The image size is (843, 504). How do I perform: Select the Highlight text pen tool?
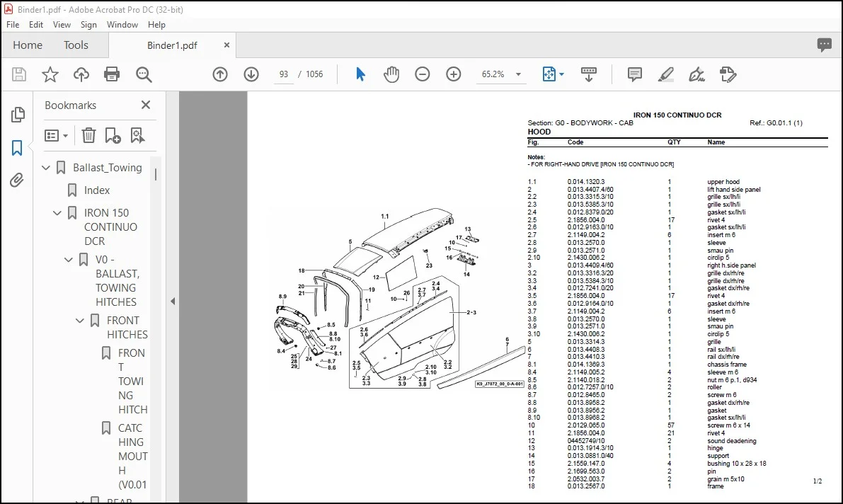pos(665,74)
